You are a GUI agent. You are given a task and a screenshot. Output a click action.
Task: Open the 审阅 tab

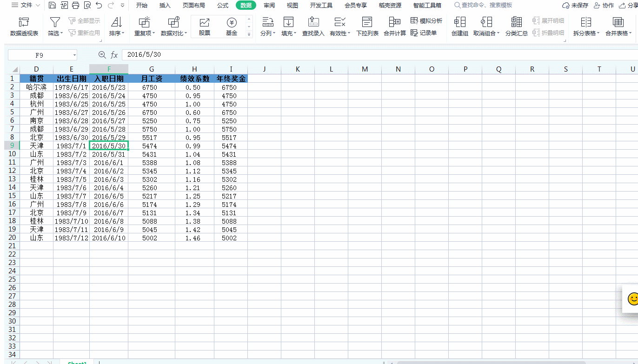(269, 6)
